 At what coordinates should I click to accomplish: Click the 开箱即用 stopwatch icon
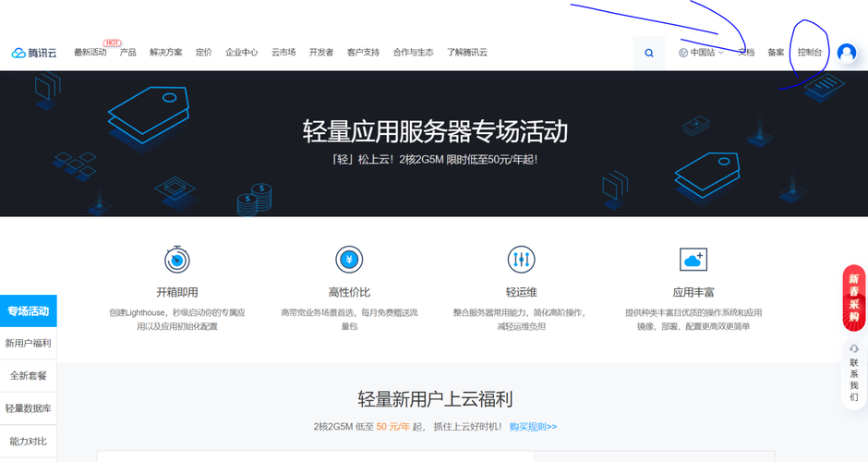pos(177,260)
